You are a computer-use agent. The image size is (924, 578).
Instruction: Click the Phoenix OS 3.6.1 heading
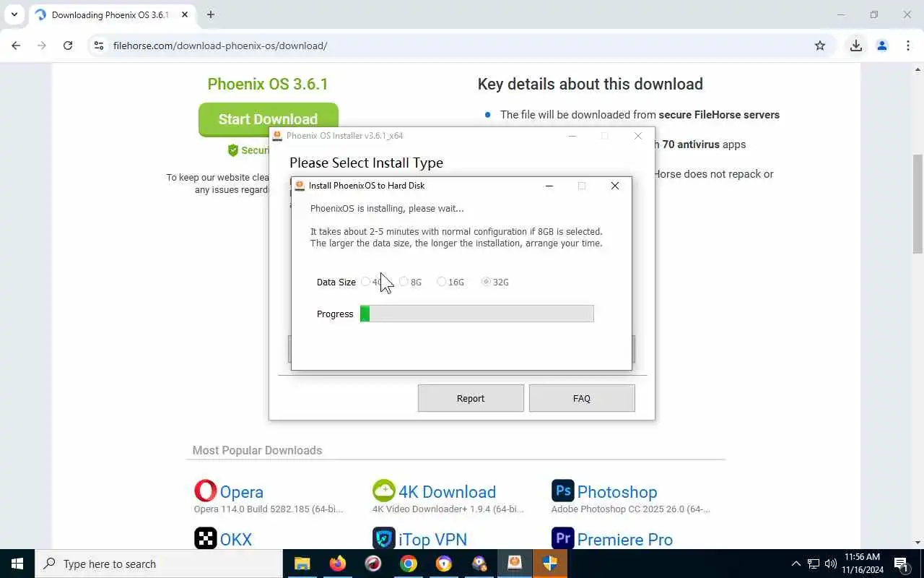[268, 84]
